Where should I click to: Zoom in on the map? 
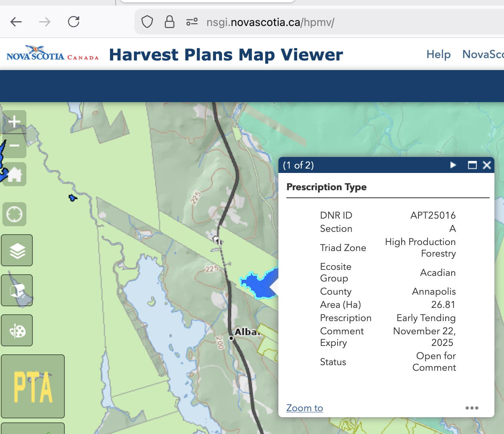click(x=14, y=122)
